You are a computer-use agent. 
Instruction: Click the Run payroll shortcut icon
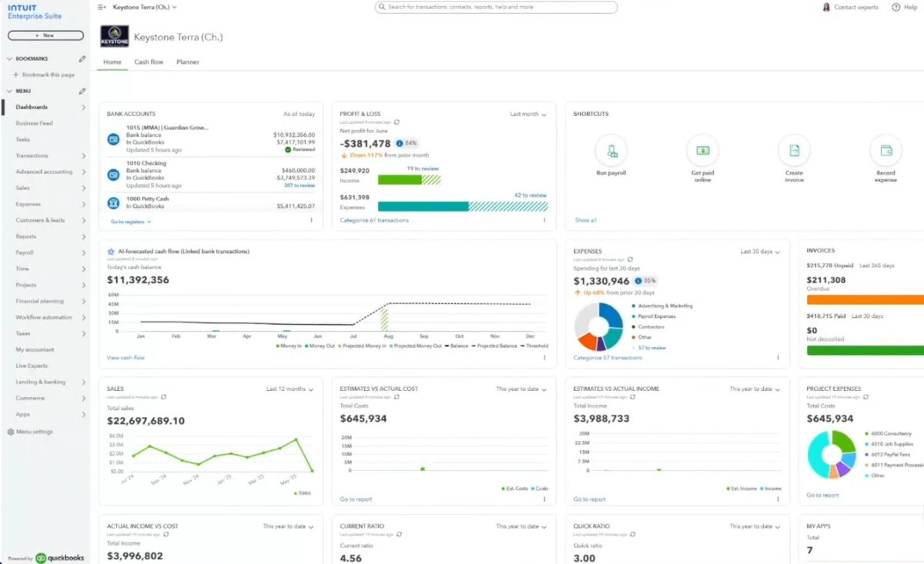pos(611,151)
